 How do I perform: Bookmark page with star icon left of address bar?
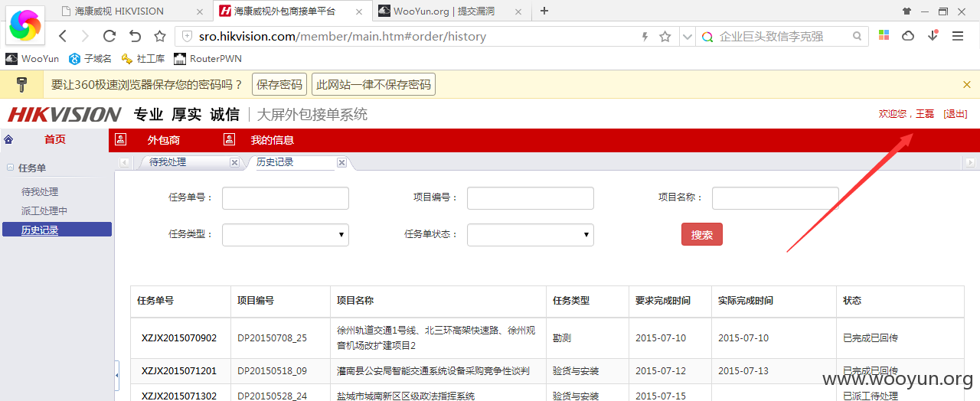(160, 36)
